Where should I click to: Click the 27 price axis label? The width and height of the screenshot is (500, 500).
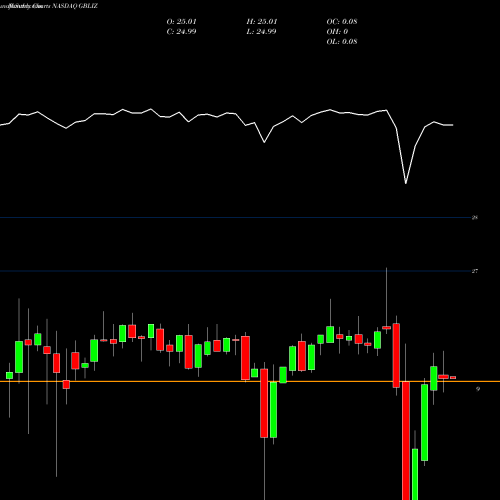coord(475,271)
